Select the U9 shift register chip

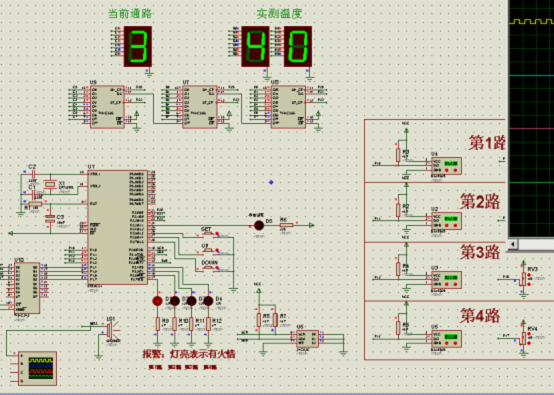click(108, 106)
